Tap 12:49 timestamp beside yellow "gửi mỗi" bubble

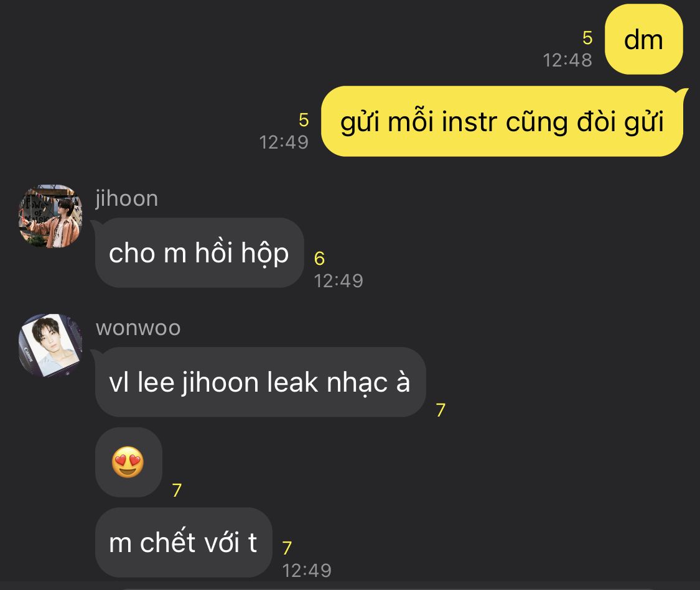(284, 142)
